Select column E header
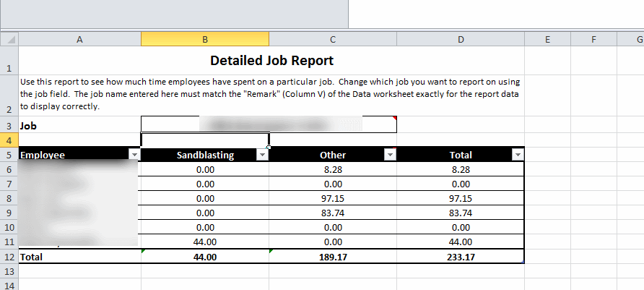The image size is (644, 290). [x=547, y=39]
